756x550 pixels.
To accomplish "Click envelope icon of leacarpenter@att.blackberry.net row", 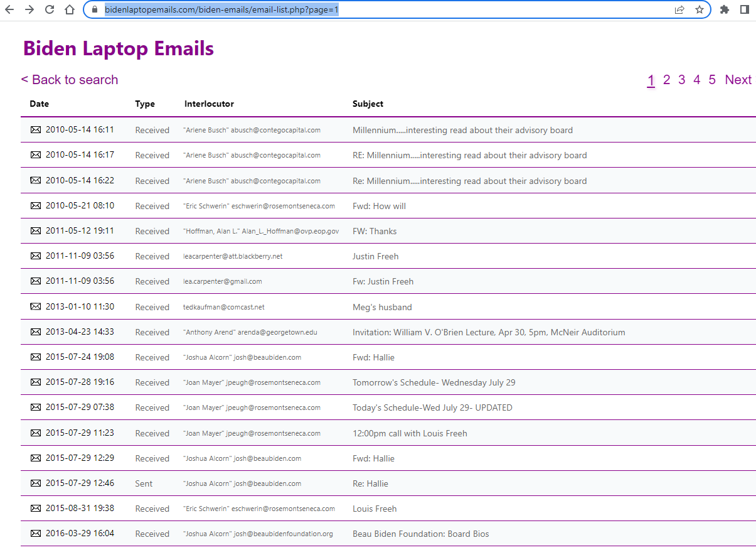I will [x=36, y=256].
